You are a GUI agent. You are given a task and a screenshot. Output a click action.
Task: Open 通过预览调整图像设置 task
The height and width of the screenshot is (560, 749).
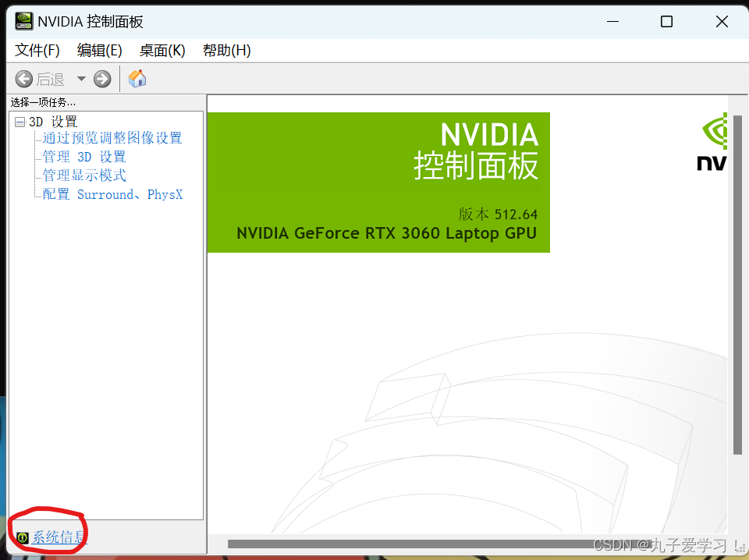coord(112,138)
